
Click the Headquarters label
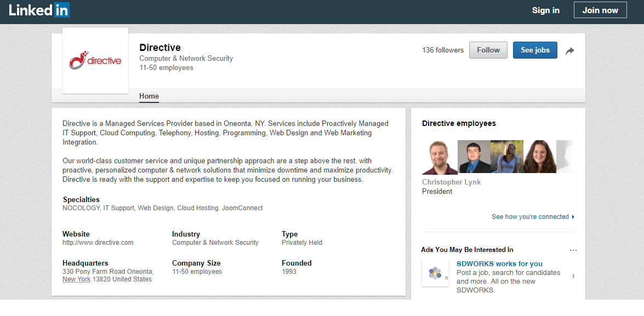86,263
